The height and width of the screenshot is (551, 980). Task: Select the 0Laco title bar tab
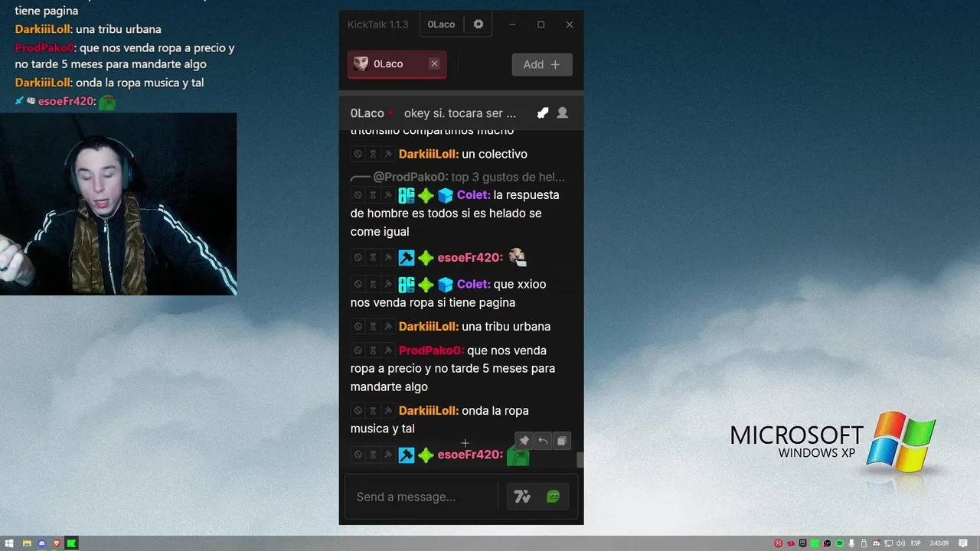click(441, 24)
